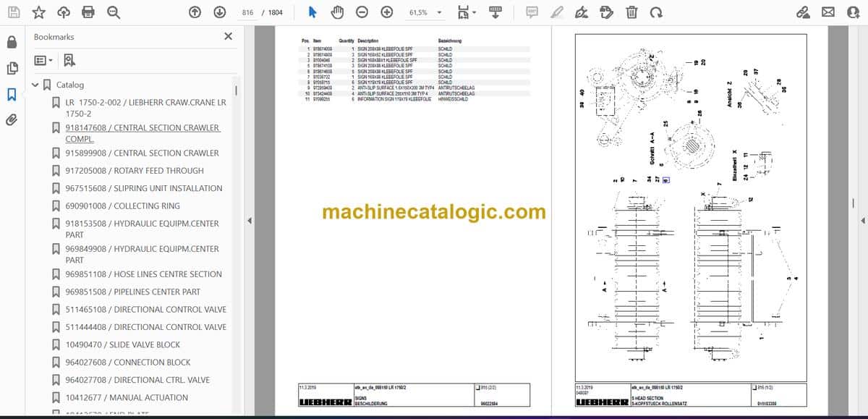Click the zoom in plus button

point(387,12)
